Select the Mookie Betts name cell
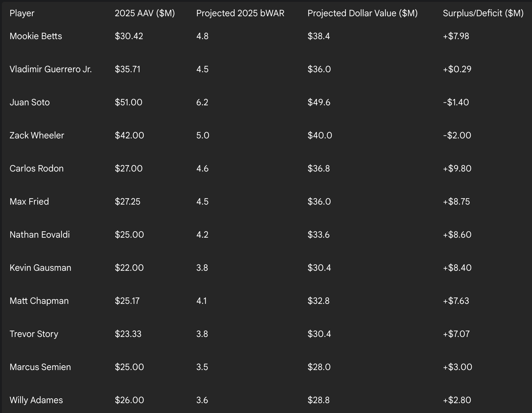Viewport: 532px width, 413px height. (36, 36)
